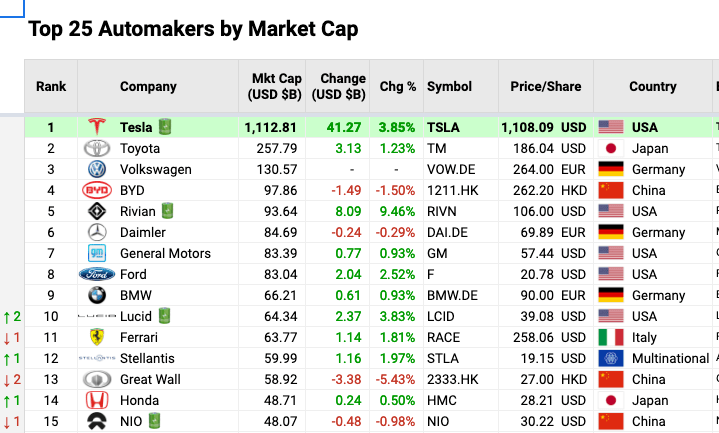Sort by Chg % column header

coord(397,87)
